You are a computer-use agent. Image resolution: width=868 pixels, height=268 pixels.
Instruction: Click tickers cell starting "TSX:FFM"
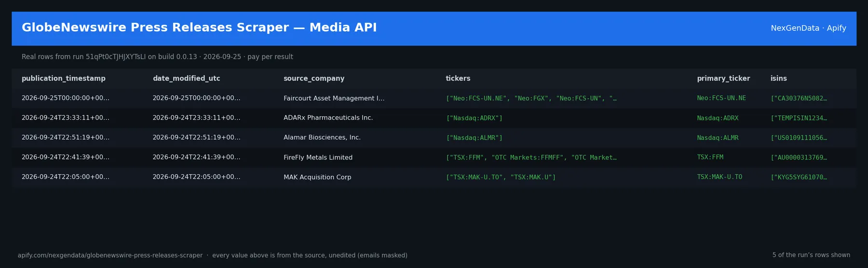point(531,158)
